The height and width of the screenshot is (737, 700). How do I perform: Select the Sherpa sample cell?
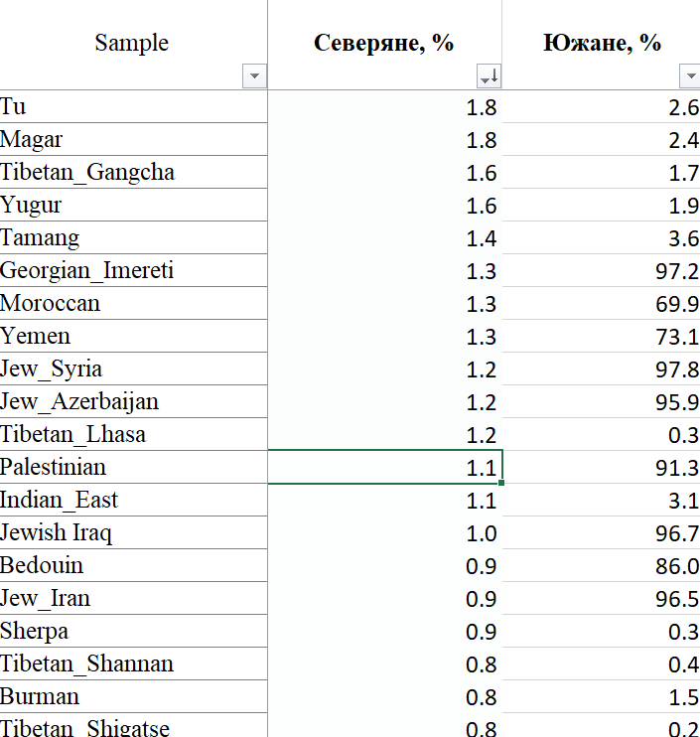pyautogui.click(x=133, y=631)
